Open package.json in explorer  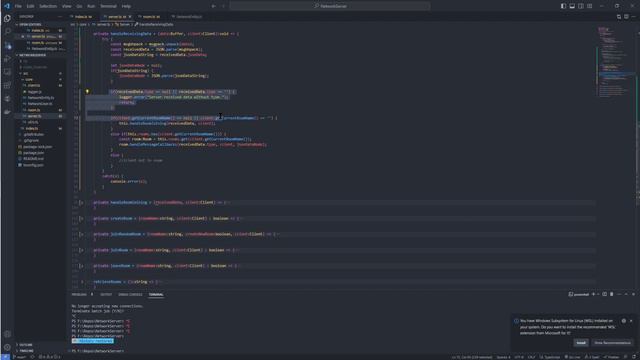(33, 153)
